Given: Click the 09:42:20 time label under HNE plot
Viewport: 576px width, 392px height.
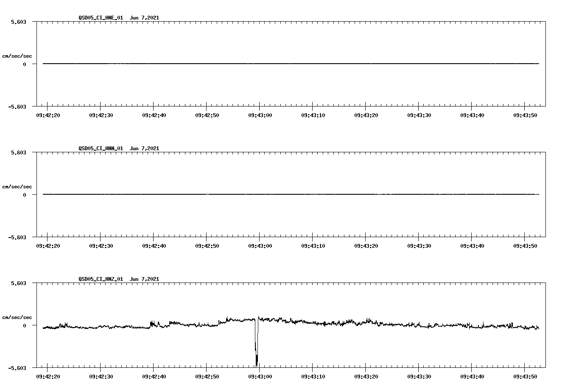Looking at the screenshot, I should click(48, 115).
